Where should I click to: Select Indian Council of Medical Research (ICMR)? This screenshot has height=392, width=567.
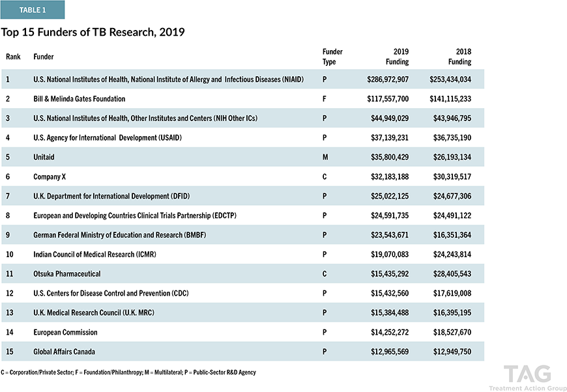(94, 255)
